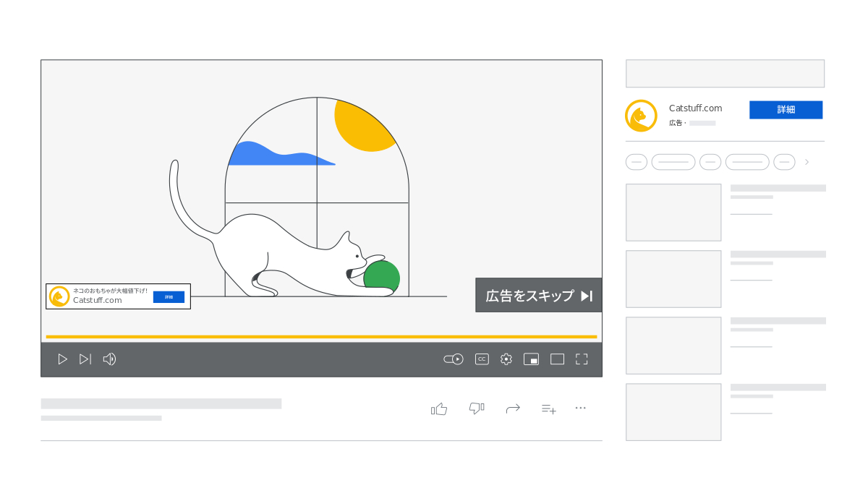Screen dimensions: 868x488
Task: Enter fullscreen mode
Action: pos(582,359)
